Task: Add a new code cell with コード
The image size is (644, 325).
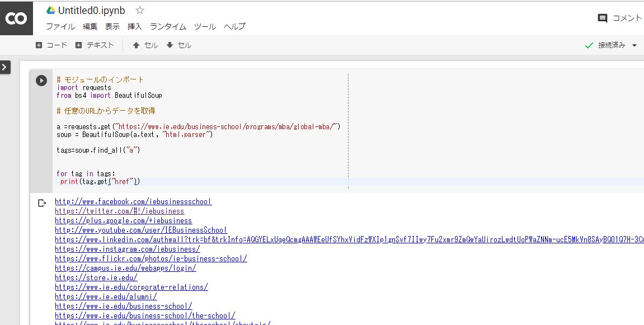Action: tap(51, 45)
